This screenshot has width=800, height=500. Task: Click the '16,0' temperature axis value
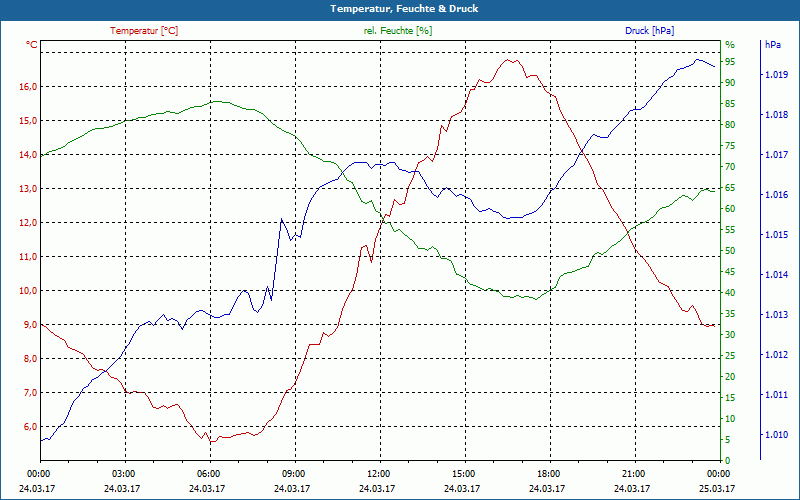(28, 87)
